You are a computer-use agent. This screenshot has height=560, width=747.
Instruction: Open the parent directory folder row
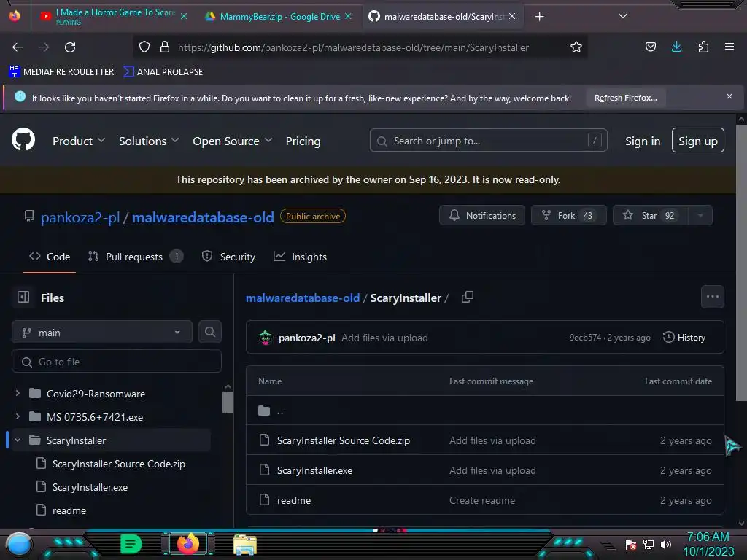(485, 411)
